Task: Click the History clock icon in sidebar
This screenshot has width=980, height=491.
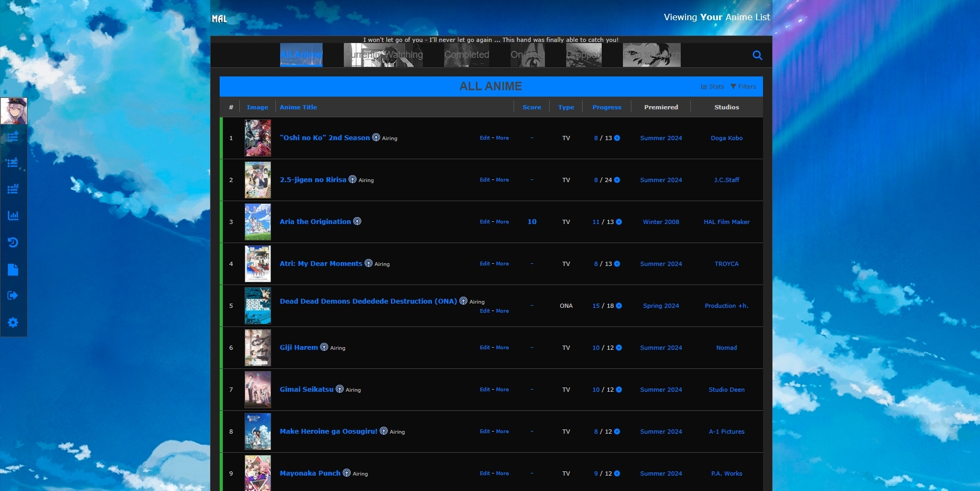Action: (x=13, y=243)
